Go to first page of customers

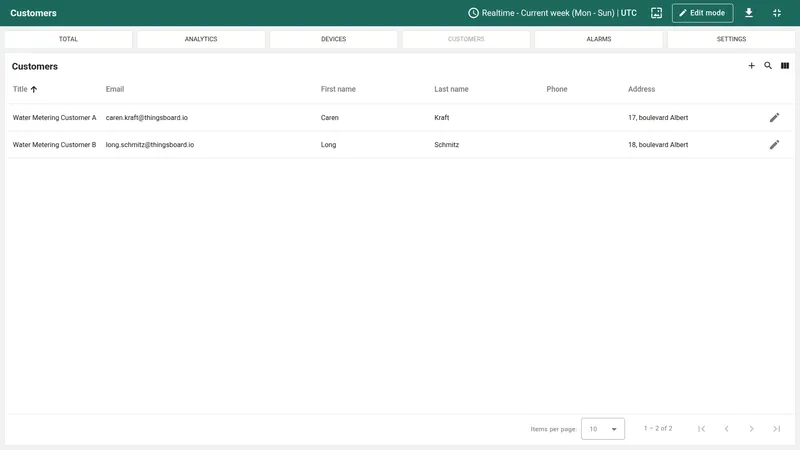702,429
